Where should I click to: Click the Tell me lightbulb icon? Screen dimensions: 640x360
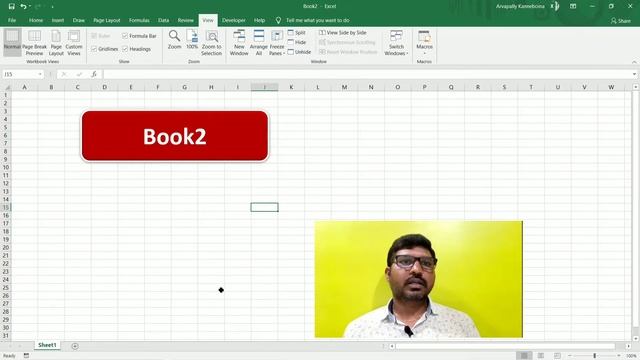click(278, 20)
